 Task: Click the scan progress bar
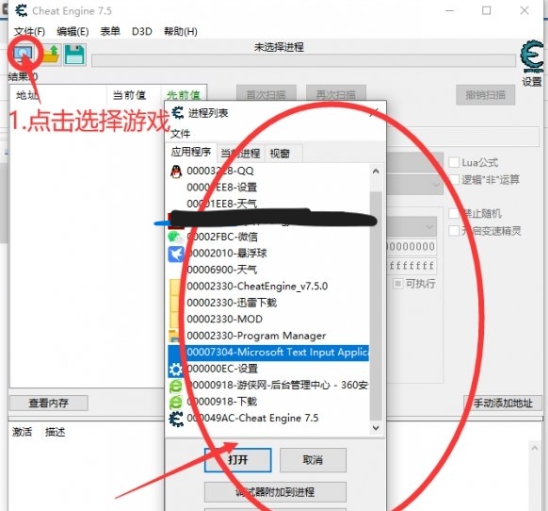[x=303, y=60]
